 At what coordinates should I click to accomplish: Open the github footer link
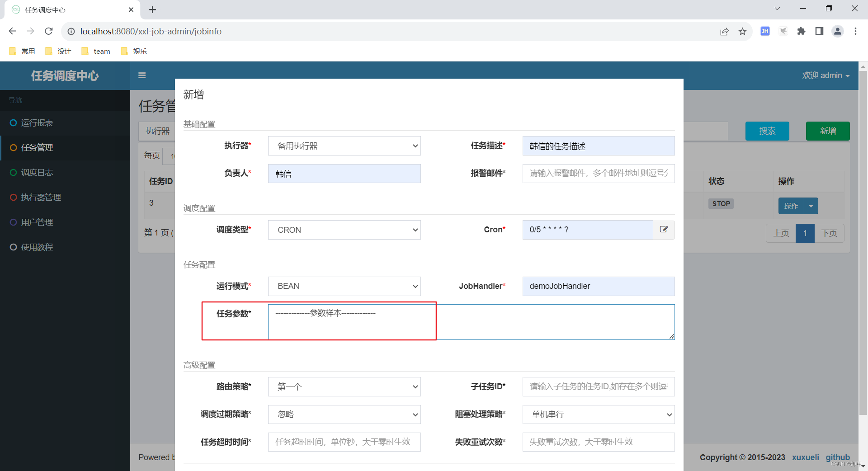pos(838,457)
